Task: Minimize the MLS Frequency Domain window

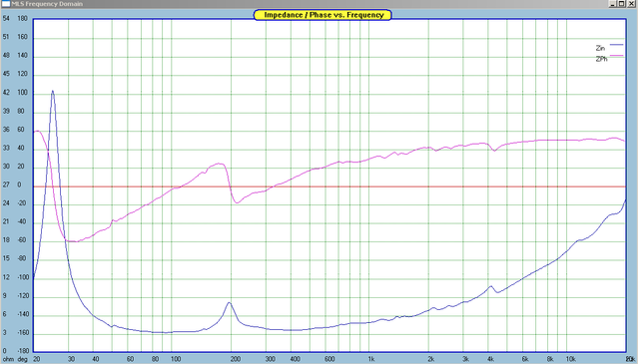Action: point(613,4)
